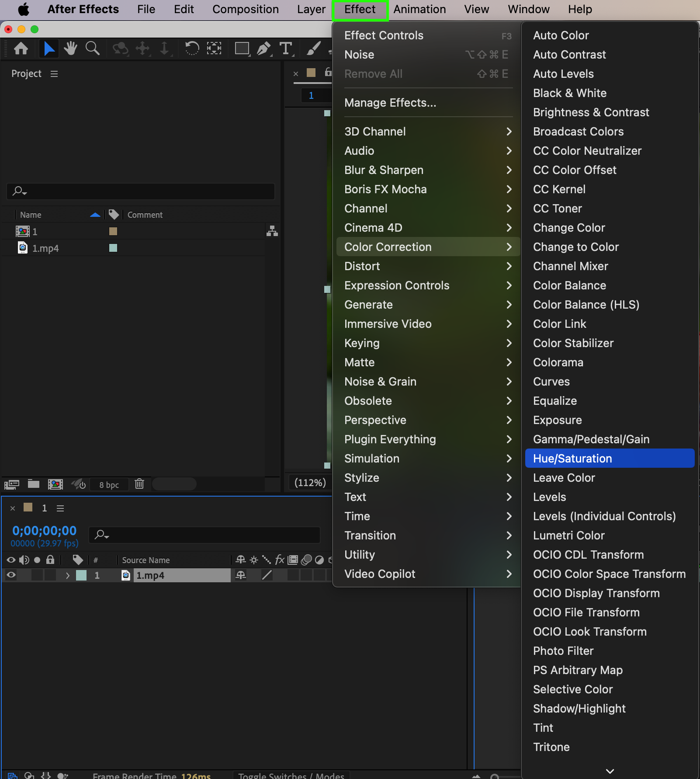This screenshot has width=700, height=779.
Task: Create new folder in Project panel
Action: 34,484
